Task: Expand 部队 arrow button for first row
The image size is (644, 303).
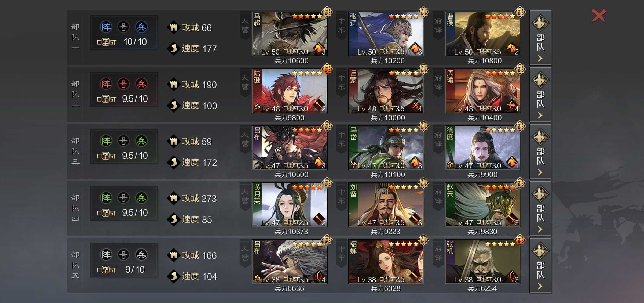Action: click(540, 38)
